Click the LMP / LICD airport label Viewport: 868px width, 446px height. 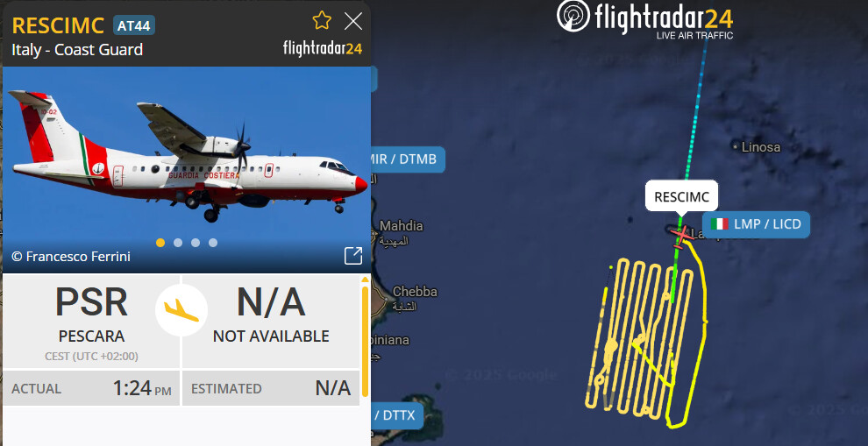(756, 224)
